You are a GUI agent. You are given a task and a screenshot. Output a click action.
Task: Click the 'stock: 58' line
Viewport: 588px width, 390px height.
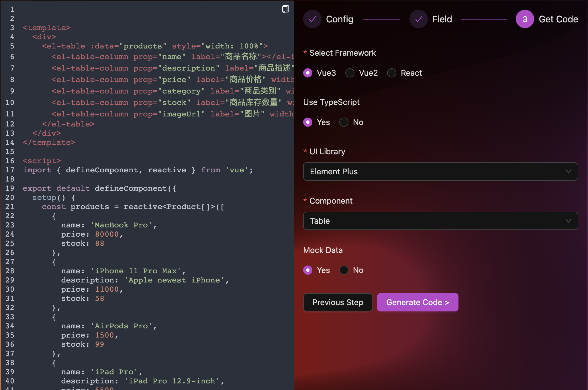point(83,299)
